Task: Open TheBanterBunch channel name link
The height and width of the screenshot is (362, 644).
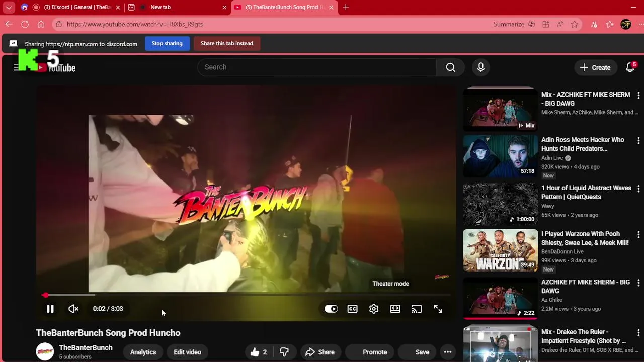Action: pyautogui.click(x=86, y=347)
